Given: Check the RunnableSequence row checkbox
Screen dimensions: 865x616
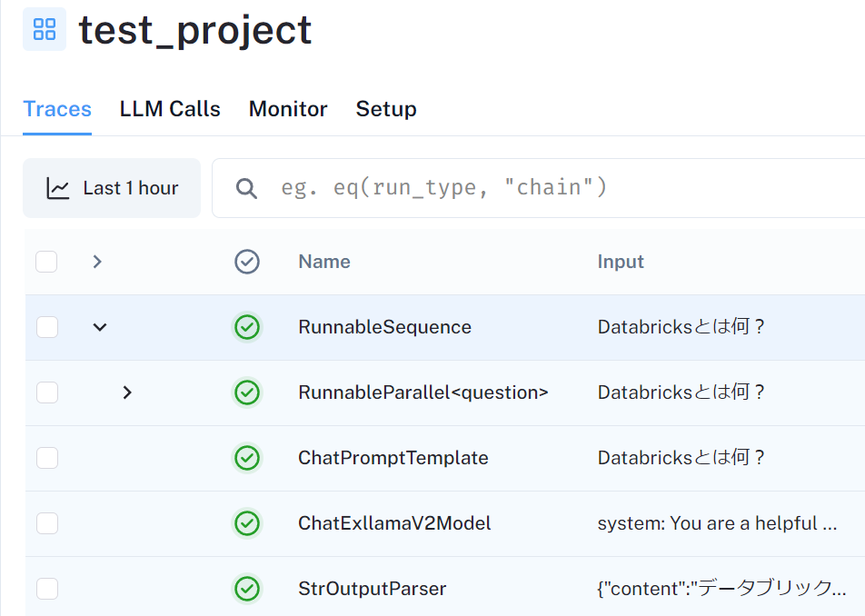Looking at the screenshot, I should 46,327.
